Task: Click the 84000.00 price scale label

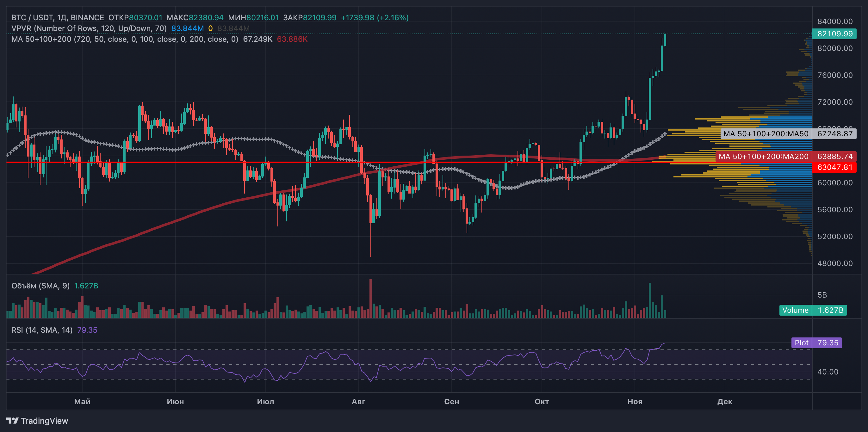Action: click(x=835, y=21)
